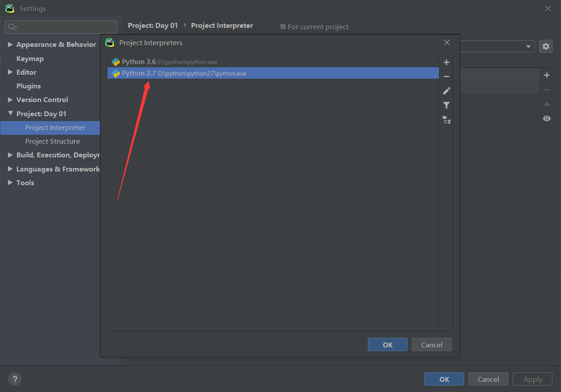561x392 pixels.
Task: Remove selected interpreter with minus icon in Project Interpreters dialog
Action: pos(447,76)
